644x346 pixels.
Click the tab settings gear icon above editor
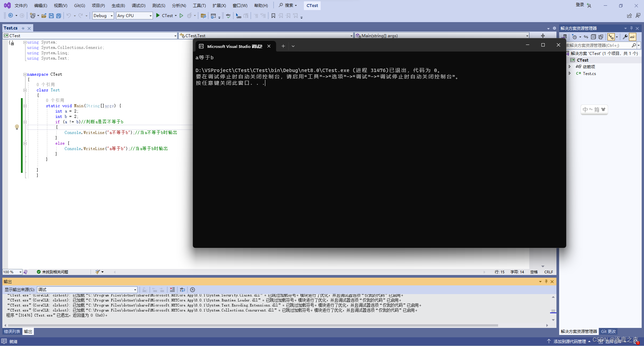(x=554, y=28)
